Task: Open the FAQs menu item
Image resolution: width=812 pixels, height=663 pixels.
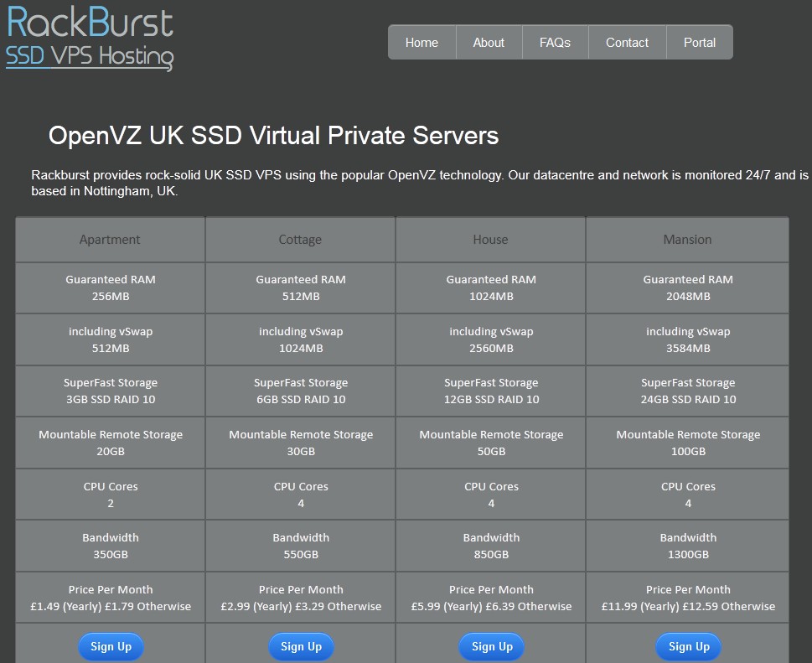Action: click(555, 43)
